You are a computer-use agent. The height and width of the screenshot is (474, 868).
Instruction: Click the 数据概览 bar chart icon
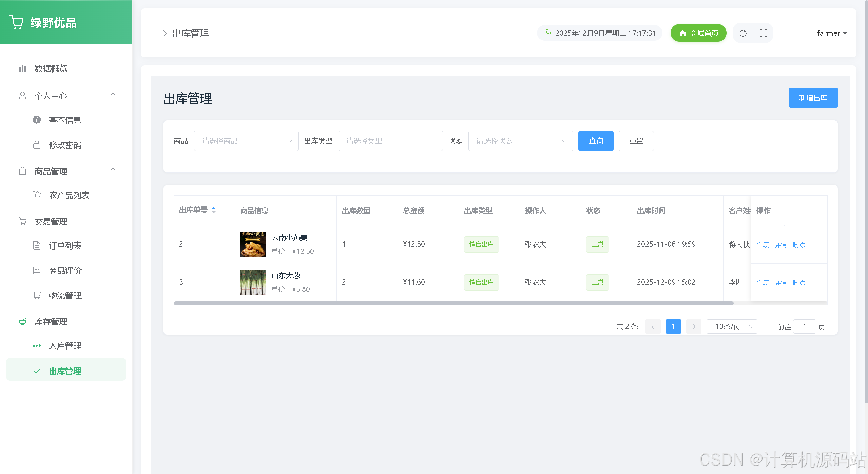click(x=22, y=68)
